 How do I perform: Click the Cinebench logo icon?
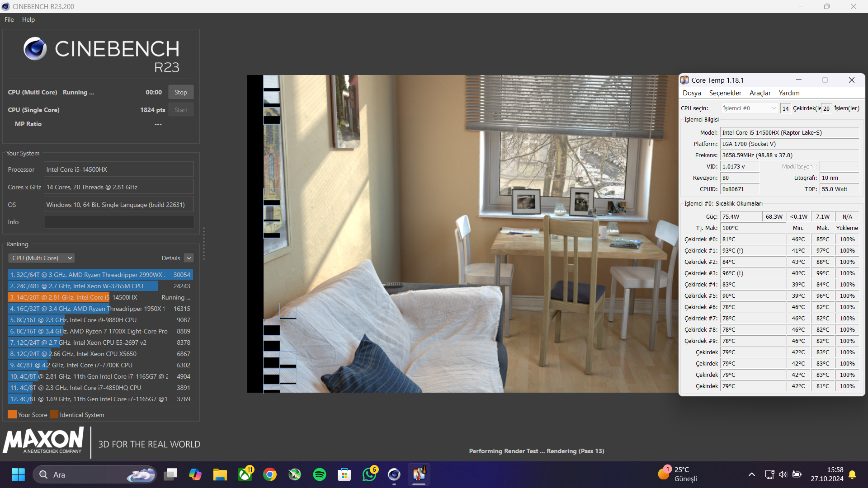click(x=35, y=49)
